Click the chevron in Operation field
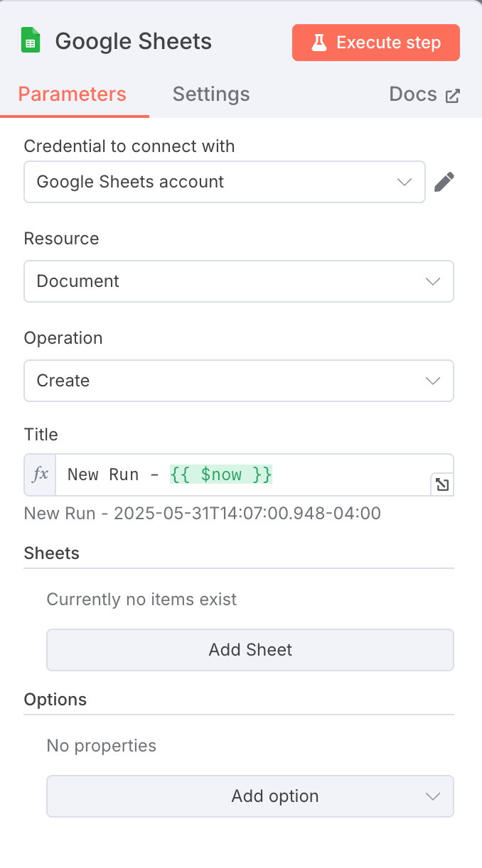The width and height of the screenshot is (482, 868). tap(433, 381)
